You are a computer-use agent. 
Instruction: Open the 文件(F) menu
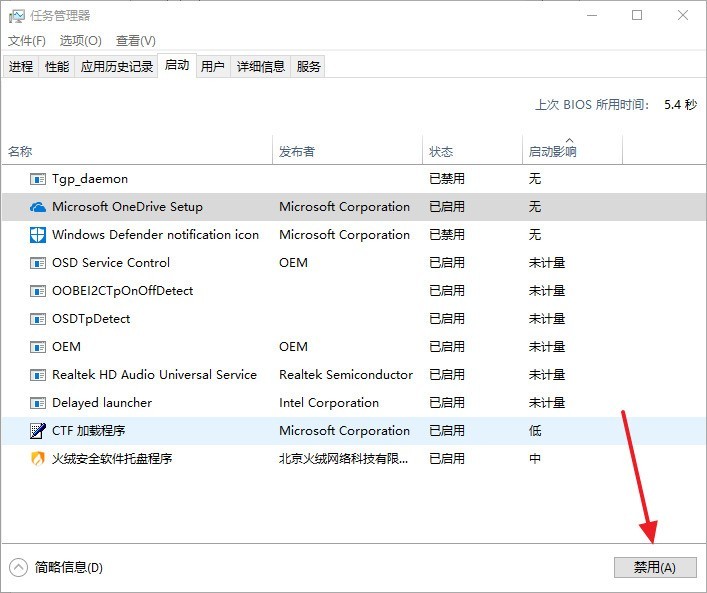(27, 41)
